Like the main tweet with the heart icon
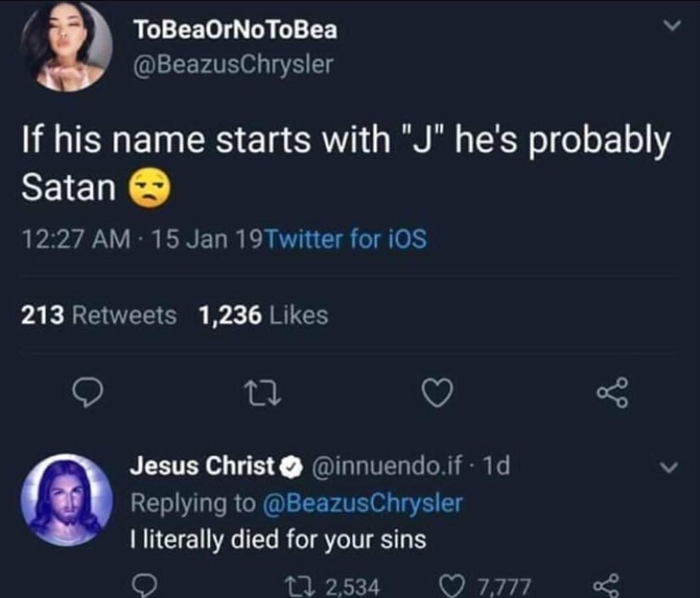This screenshot has width=700, height=598. (438, 392)
